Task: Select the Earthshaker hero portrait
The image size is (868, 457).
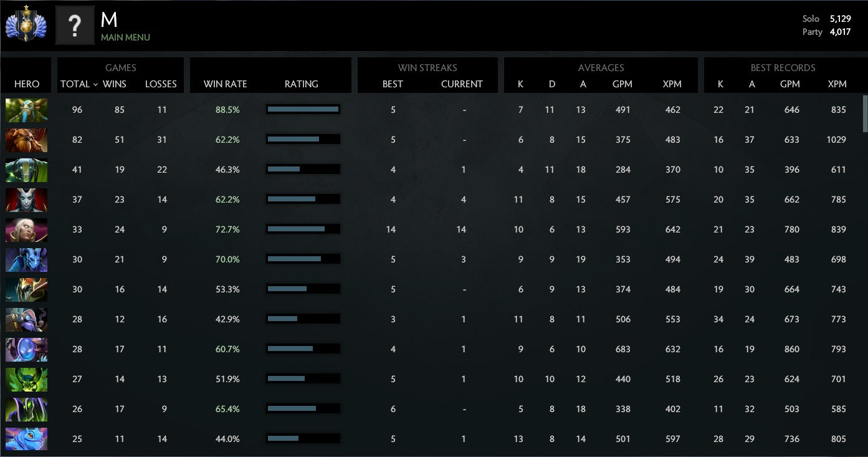Action: (x=26, y=140)
